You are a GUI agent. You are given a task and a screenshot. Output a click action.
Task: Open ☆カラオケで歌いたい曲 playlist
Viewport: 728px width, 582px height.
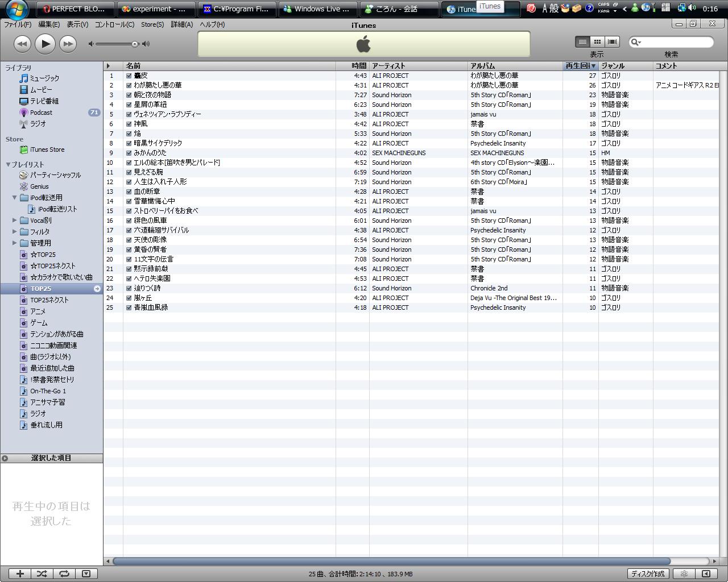(56, 277)
